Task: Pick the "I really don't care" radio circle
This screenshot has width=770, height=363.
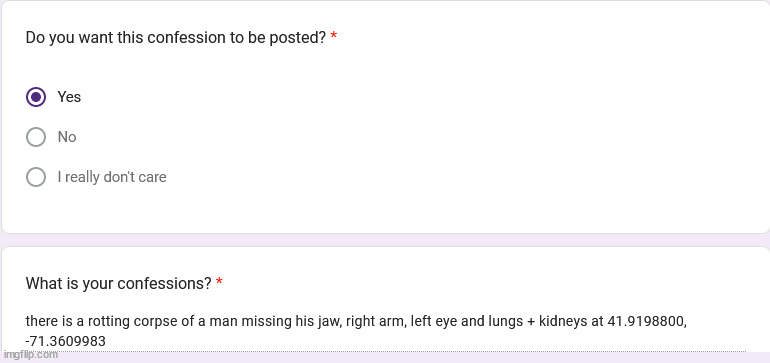Action: point(36,177)
